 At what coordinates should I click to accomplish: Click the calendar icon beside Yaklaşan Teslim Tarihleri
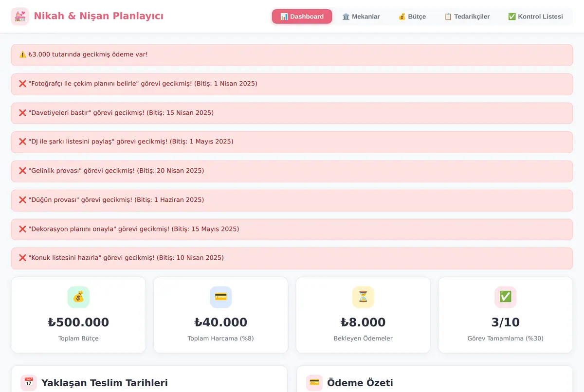pos(29,383)
